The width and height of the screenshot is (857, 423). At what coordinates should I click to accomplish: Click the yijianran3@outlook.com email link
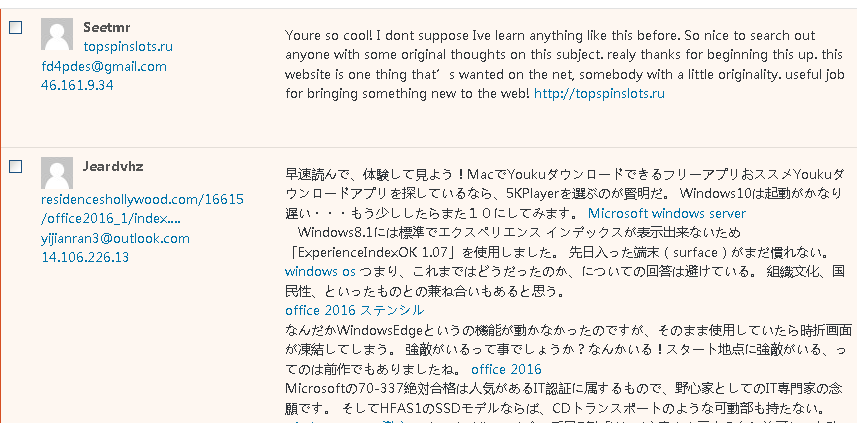pyautogui.click(x=115, y=238)
